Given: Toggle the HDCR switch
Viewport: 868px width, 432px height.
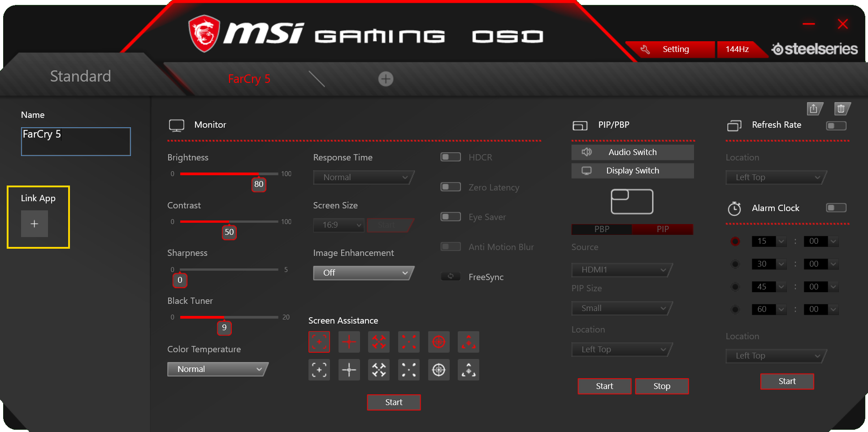Looking at the screenshot, I should tap(451, 157).
